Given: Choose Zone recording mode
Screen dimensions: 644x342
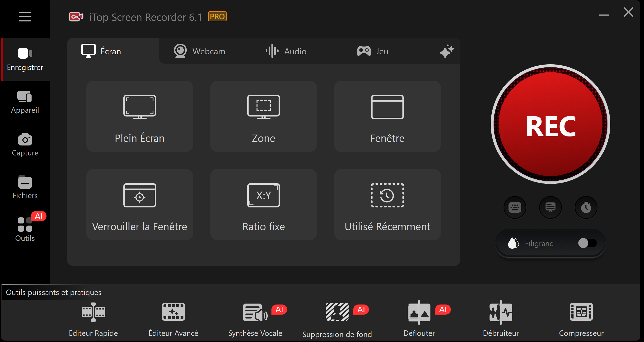Looking at the screenshot, I should click(x=263, y=116).
